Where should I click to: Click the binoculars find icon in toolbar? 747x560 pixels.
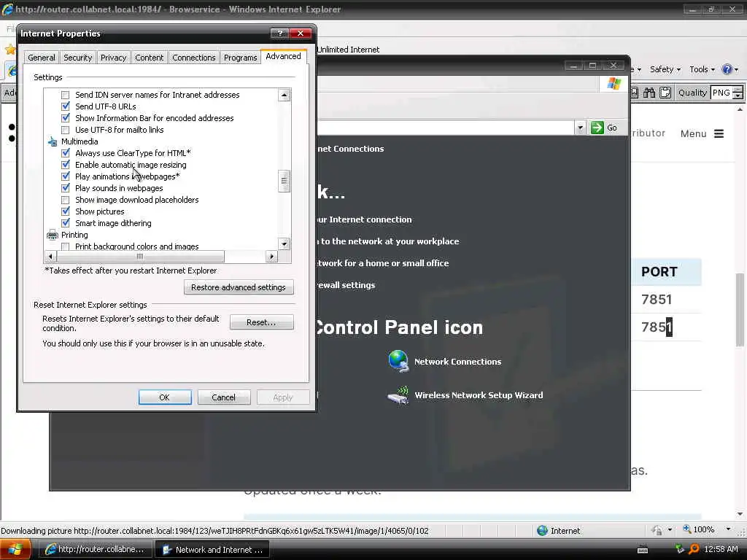click(649, 93)
